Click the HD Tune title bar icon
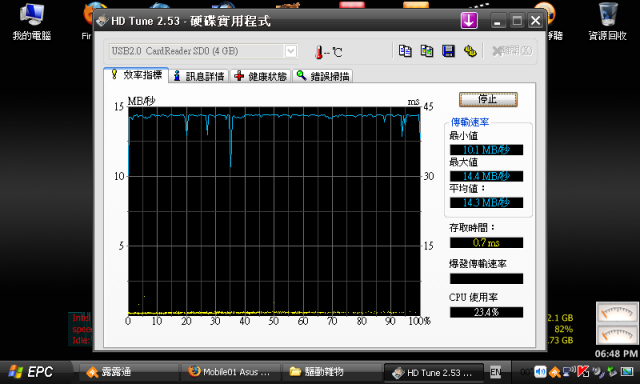This screenshot has height=384, width=640. (102, 20)
